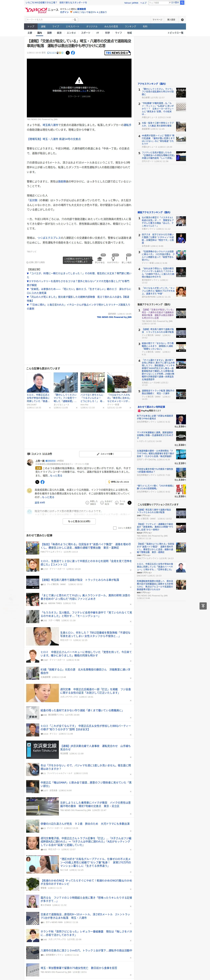Image resolution: width=210 pixels, height=980 pixels.
Task: Click the TBS NEWS DIG logo
Action: pos(118,53)
